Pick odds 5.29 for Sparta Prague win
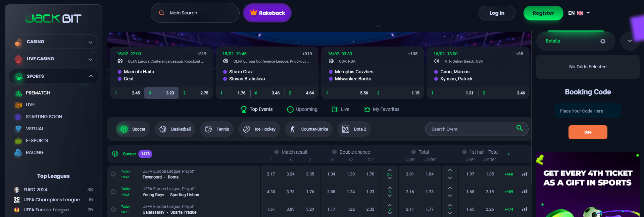This screenshot has height=217, width=644. click(310, 209)
